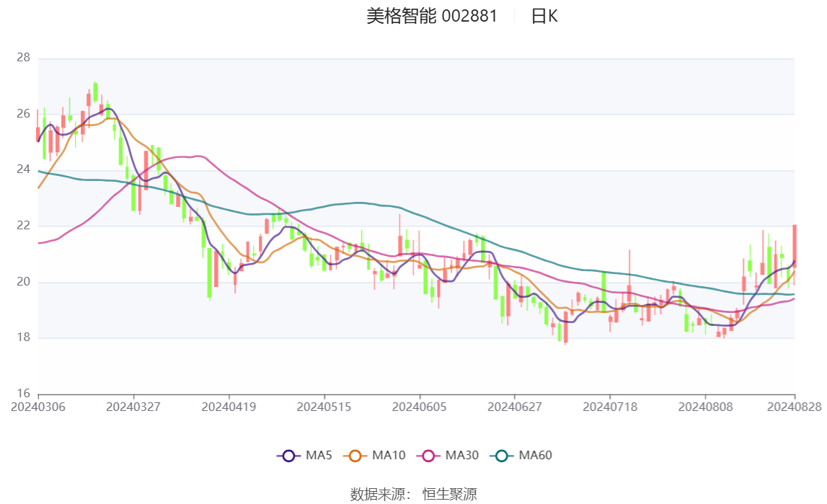
Task: Click x-axis date label 20240605
Action: click(420, 407)
